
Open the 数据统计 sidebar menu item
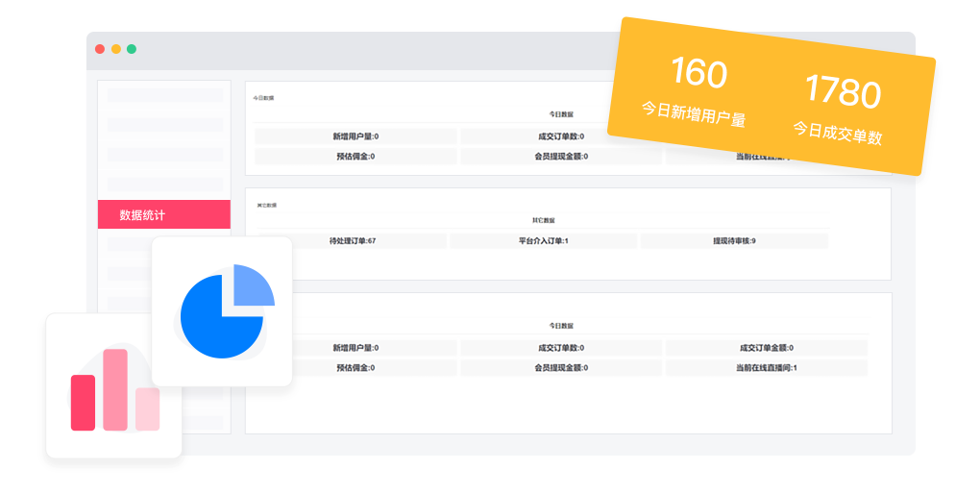click(163, 214)
